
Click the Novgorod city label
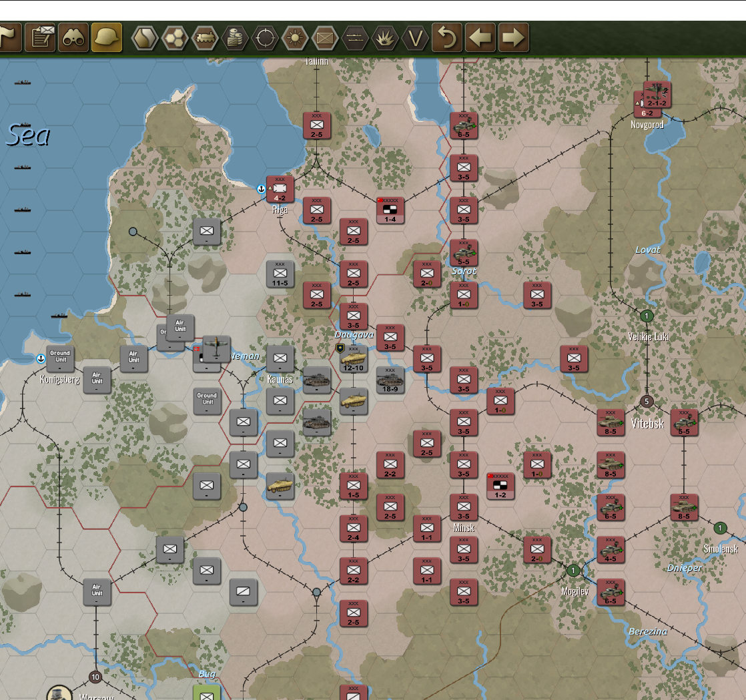647,125
